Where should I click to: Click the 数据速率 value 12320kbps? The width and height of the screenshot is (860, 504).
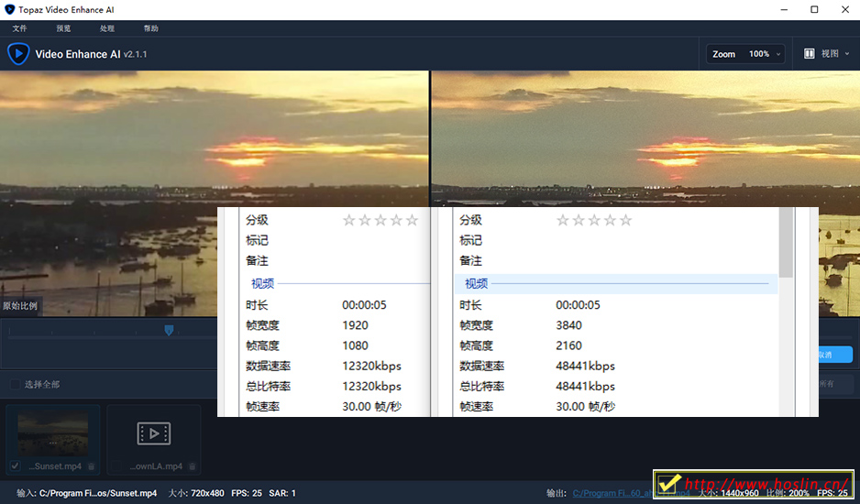coord(372,366)
